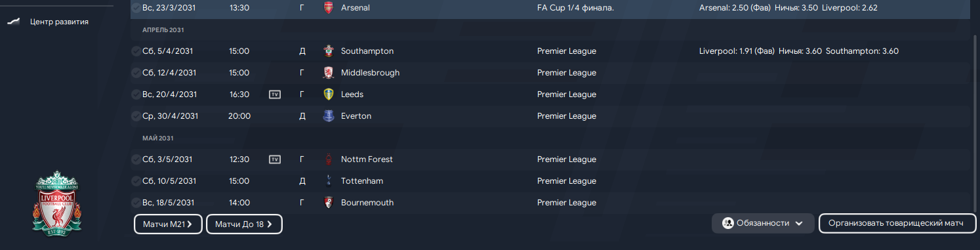Toggle the check mark for the Southampton fixture
Viewport: 980px width, 250px height.
[136, 51]
